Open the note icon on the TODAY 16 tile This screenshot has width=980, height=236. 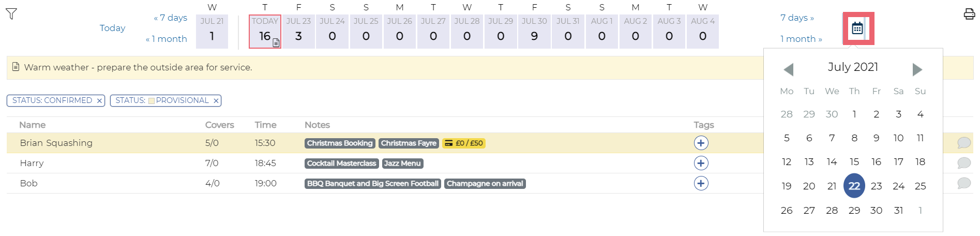point(276,43)
